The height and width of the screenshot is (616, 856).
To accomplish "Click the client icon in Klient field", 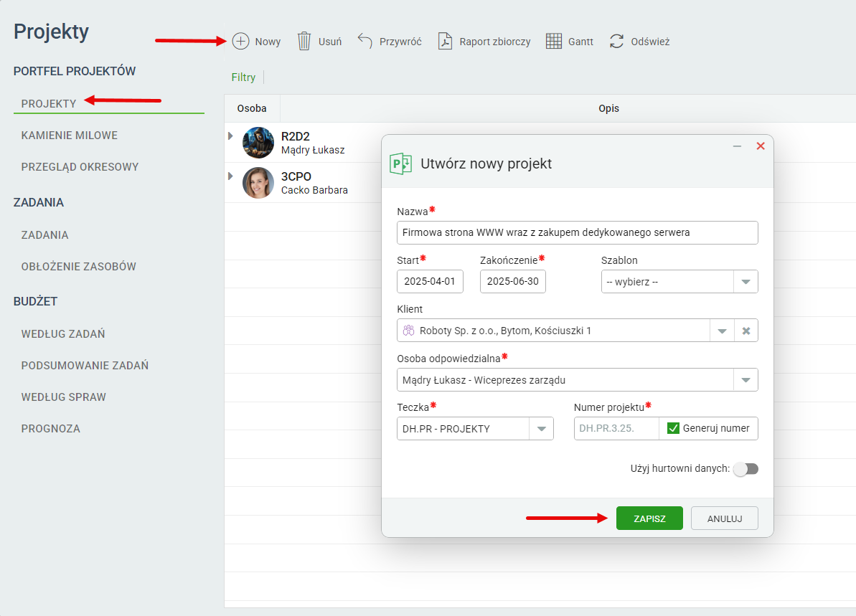I will [408, 331].
